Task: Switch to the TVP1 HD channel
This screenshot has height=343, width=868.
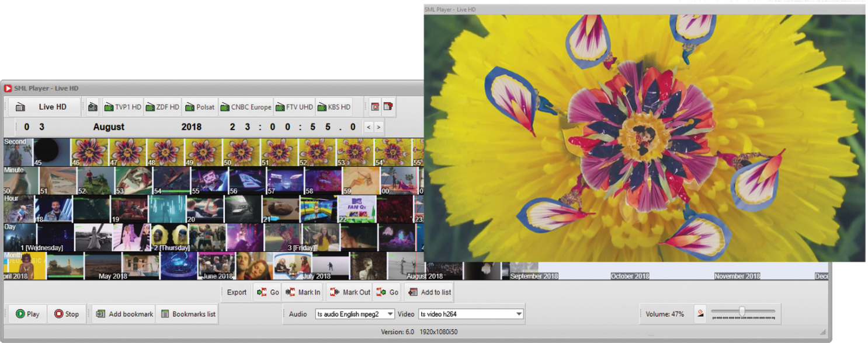Action: pyautogui.click(x=123, y=107)
